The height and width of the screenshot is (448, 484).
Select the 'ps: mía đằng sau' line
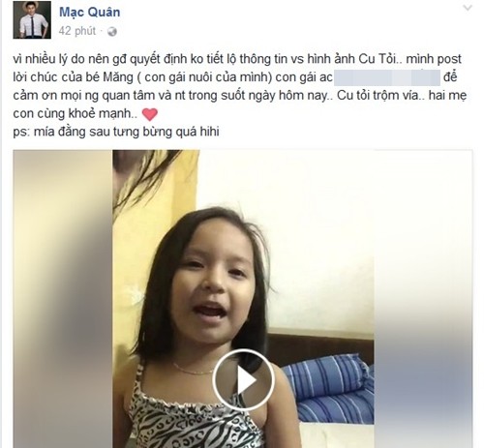tap(116, 132)
